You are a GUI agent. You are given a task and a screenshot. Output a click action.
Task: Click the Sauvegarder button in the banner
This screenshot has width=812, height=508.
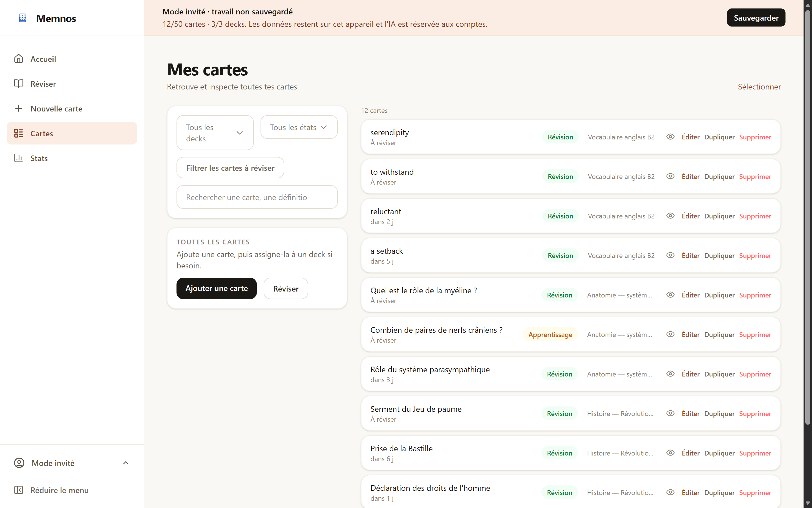756,18
